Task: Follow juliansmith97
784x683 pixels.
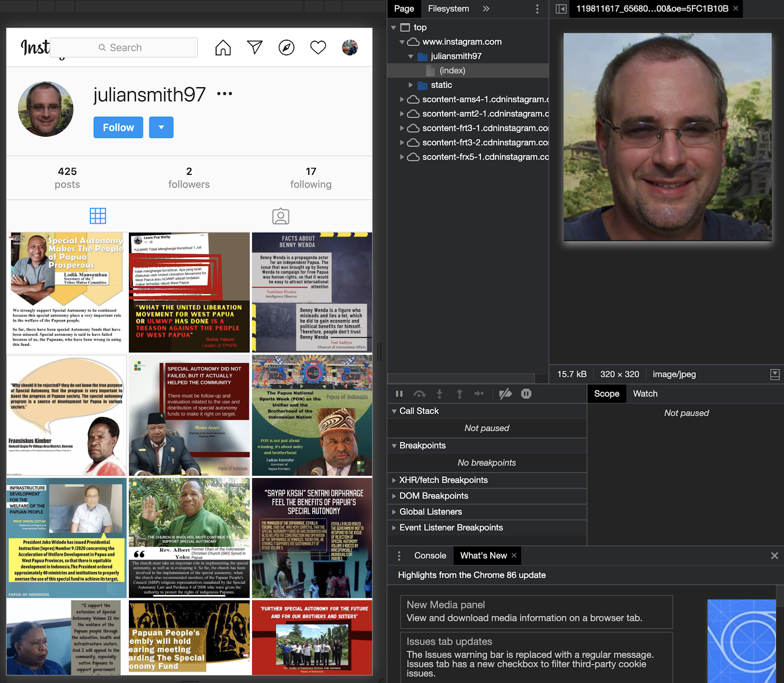Action: click(118, 127)
